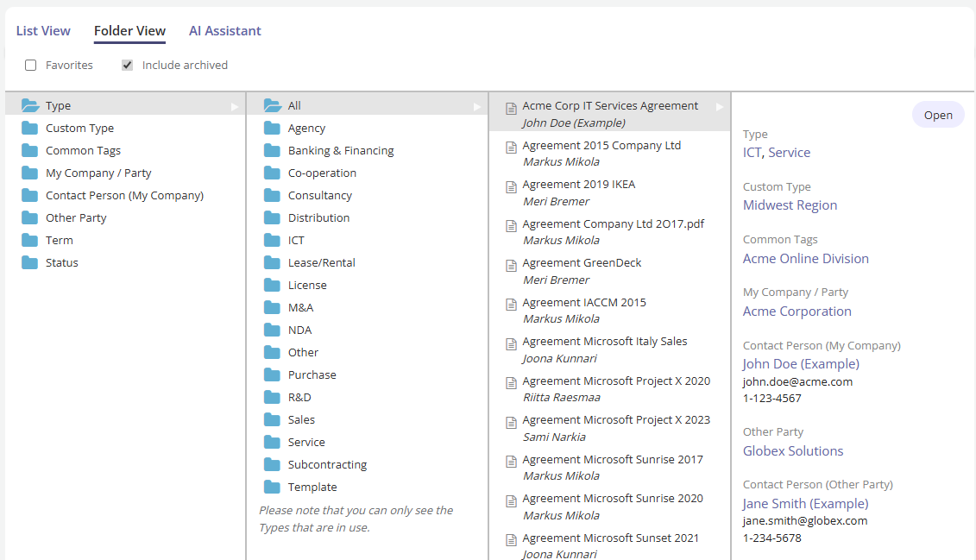
Task: Uncheck the Include archived checkbox
Action: pyautogui.click(x=127, y=64)
